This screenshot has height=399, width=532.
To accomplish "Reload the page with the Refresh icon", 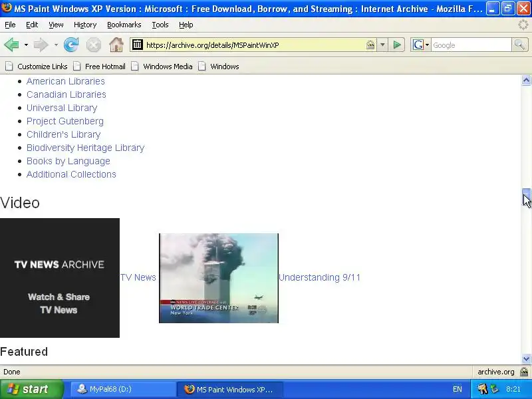I will [71, 45].
